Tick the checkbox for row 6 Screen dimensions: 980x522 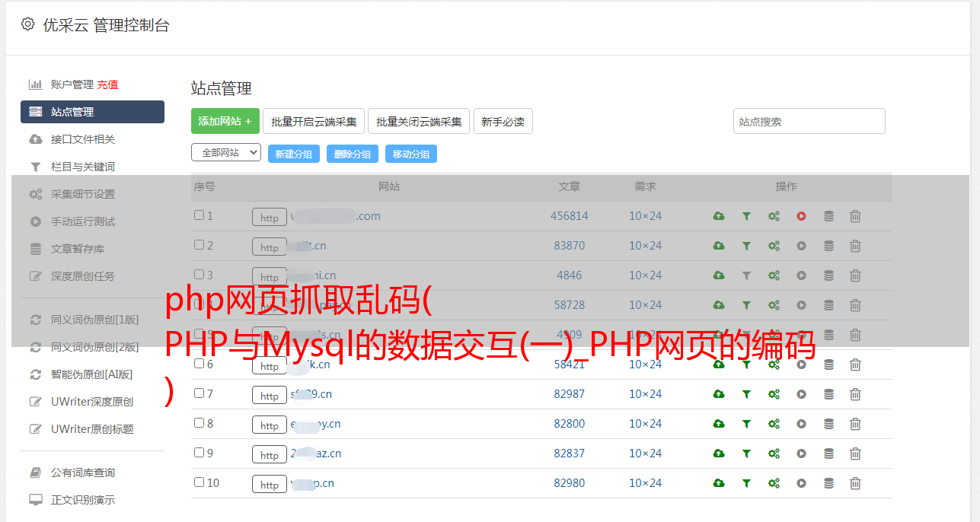coord(199,364)
